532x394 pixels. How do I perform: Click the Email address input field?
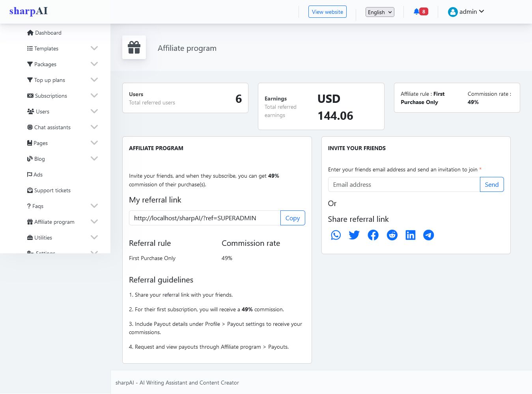tap(404, 184)
